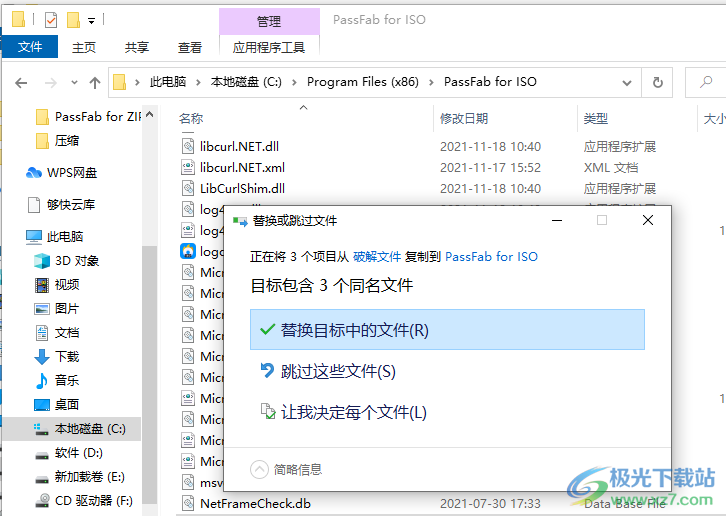Viewport: 726px width, 516px height.
Task: Click the navigation pane scrollbar thumb
Action: 149,374
